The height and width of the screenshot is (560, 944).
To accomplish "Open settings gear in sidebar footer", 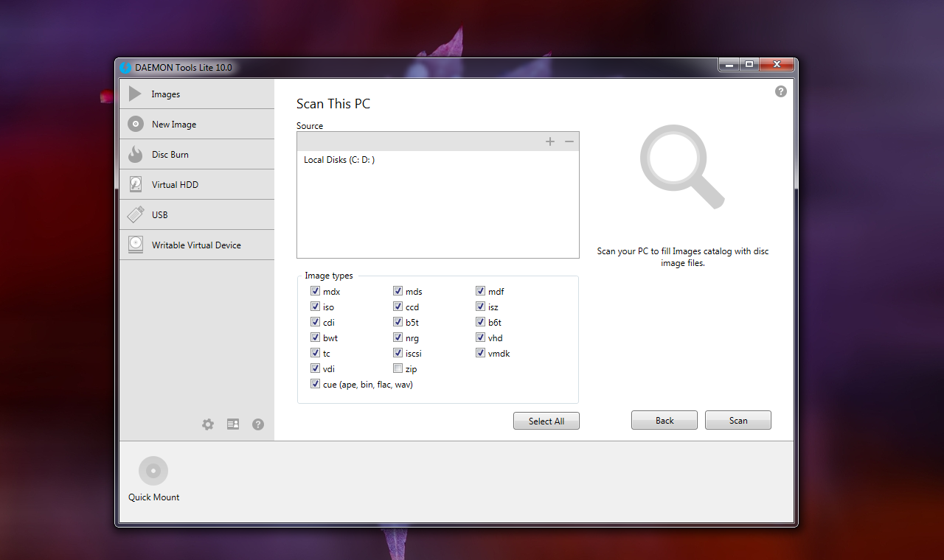I will pyautogui.click(x=208, y=424).
